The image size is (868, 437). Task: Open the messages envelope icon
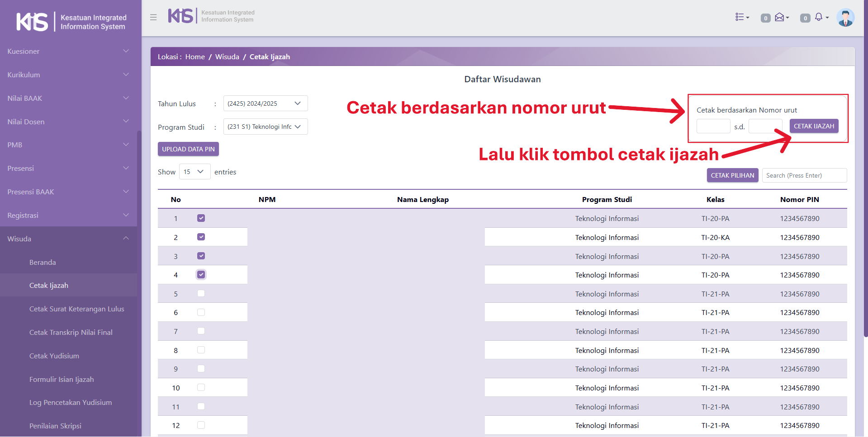781,17
